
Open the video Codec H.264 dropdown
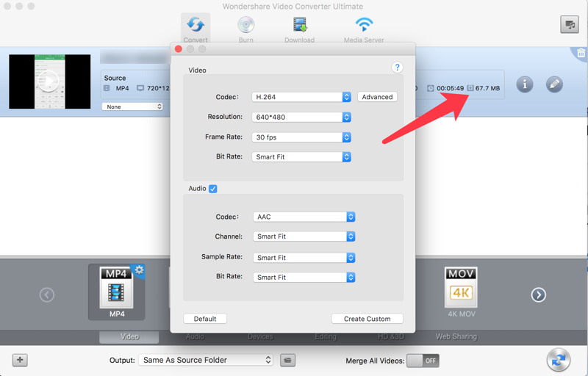pyautogui.click(x=301, y=97)
